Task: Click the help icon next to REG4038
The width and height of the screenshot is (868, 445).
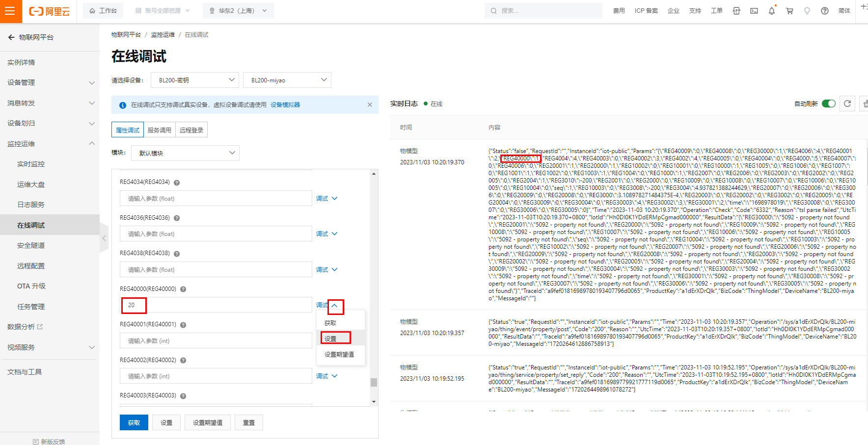Action: (x=177, y=254)
